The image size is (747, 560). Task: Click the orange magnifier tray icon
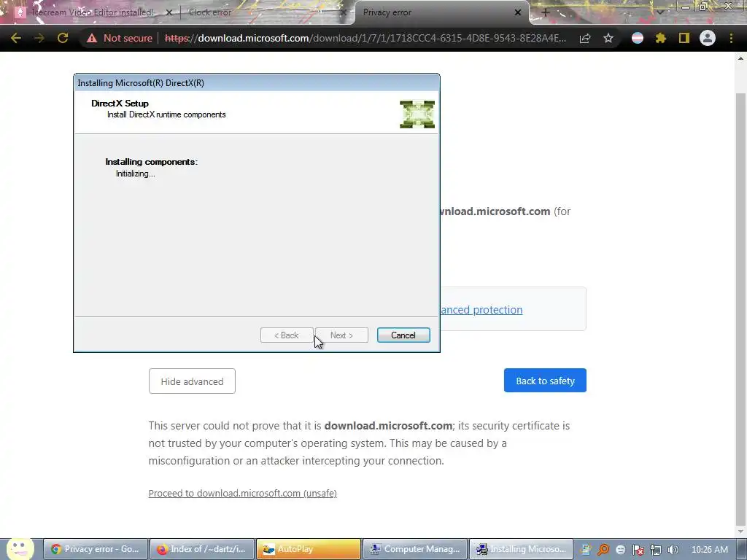pos(603,550)
